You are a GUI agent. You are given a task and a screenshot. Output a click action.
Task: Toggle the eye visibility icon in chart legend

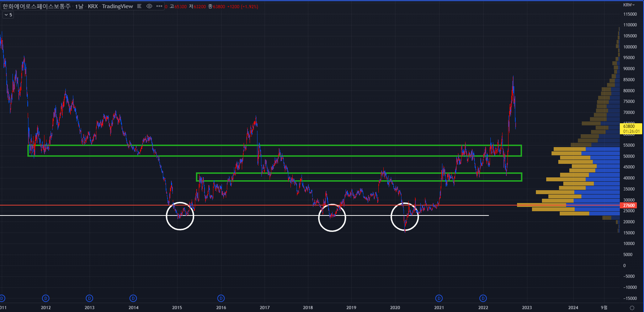click(x=149, y=6)
